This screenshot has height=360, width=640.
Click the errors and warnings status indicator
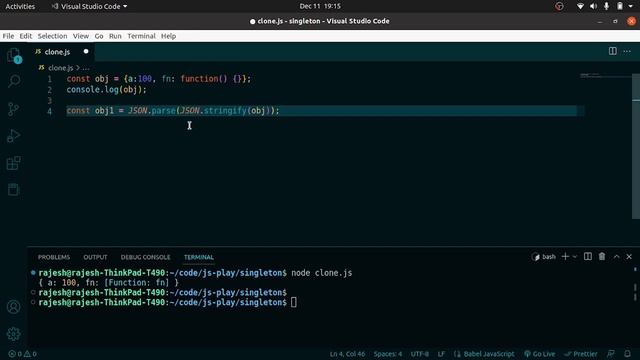22,354
